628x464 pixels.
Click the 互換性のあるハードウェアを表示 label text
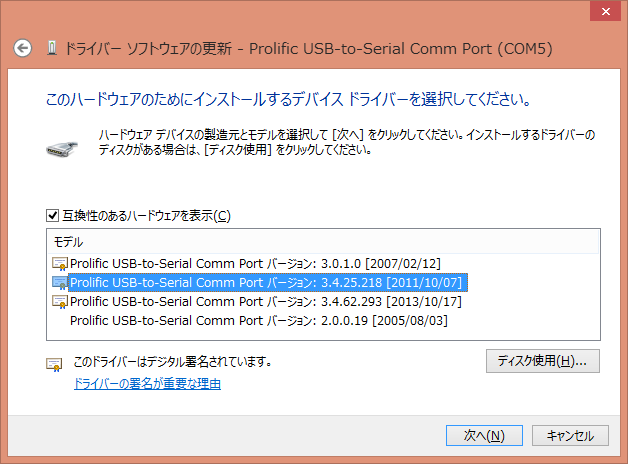point(146,215)
